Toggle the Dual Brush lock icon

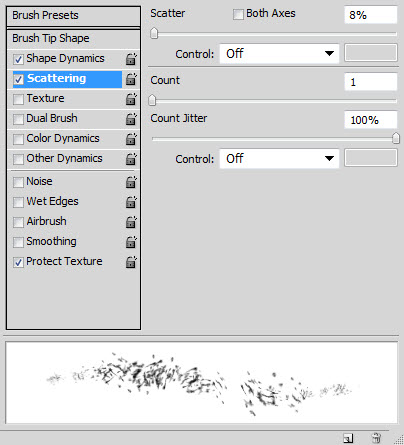(x=131, y=119)
